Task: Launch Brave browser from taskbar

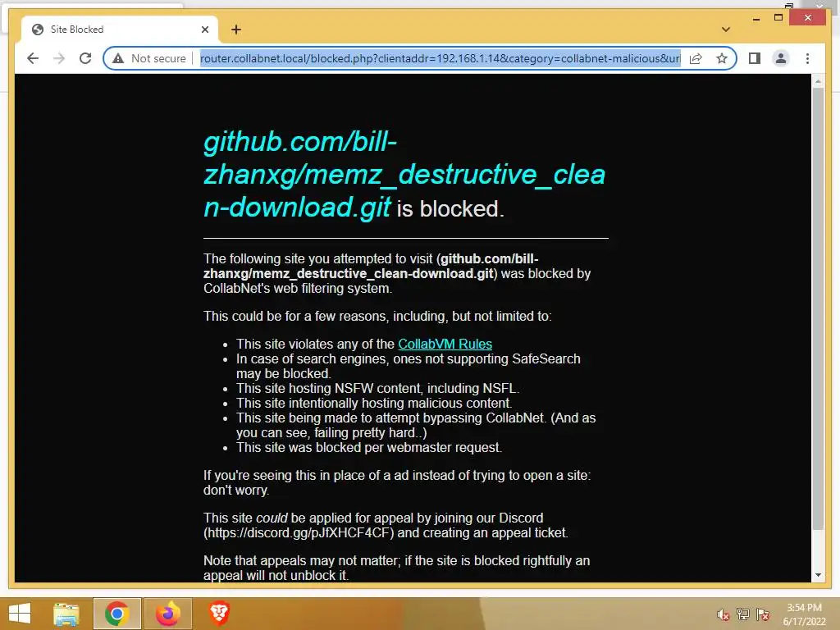Action: (218, 614)
